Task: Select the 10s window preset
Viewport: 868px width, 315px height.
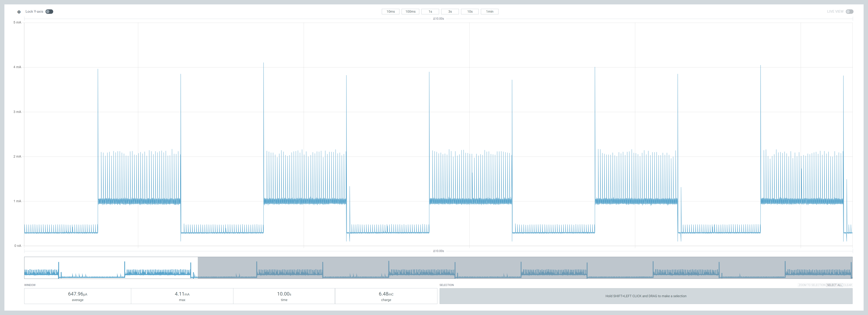Action: coord(470,11)
